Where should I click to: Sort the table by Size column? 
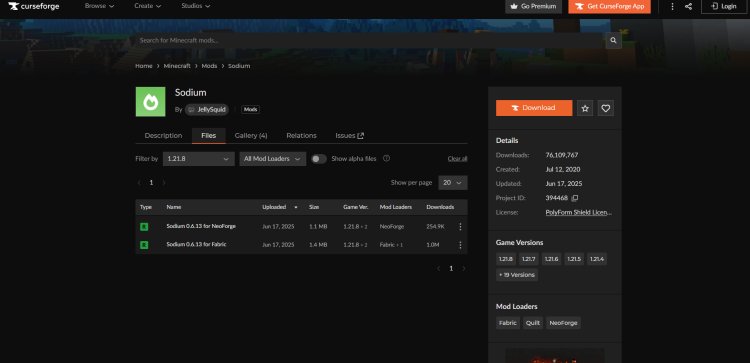tap(314, 207)
